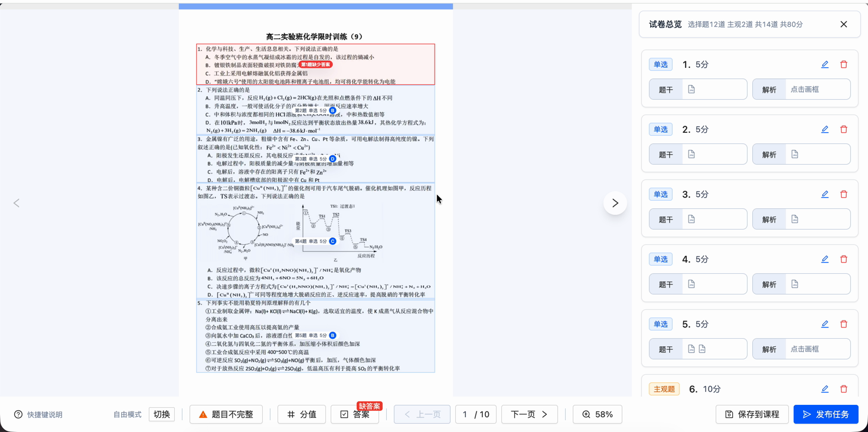This screenshot has height=432, width=868.
Task: Select the question 2 region on the exam page
Action: pos(316,110)
